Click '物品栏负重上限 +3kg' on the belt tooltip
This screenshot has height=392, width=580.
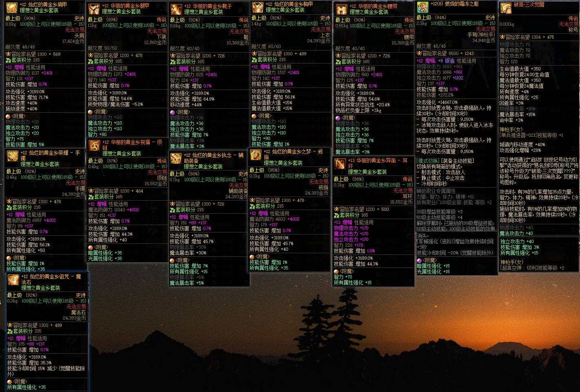click(358, 110)
